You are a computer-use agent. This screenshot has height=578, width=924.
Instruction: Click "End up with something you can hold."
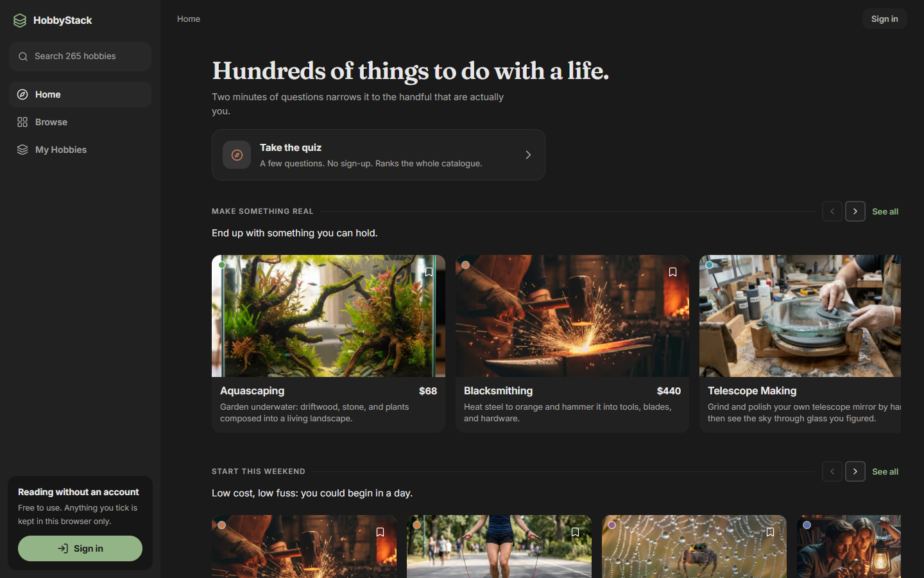[295, 233]
